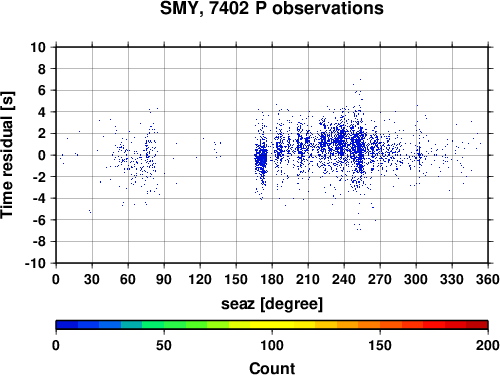Click the orange section of the colorbar
This screenshot has height=375, width=500.
(369, 325)
